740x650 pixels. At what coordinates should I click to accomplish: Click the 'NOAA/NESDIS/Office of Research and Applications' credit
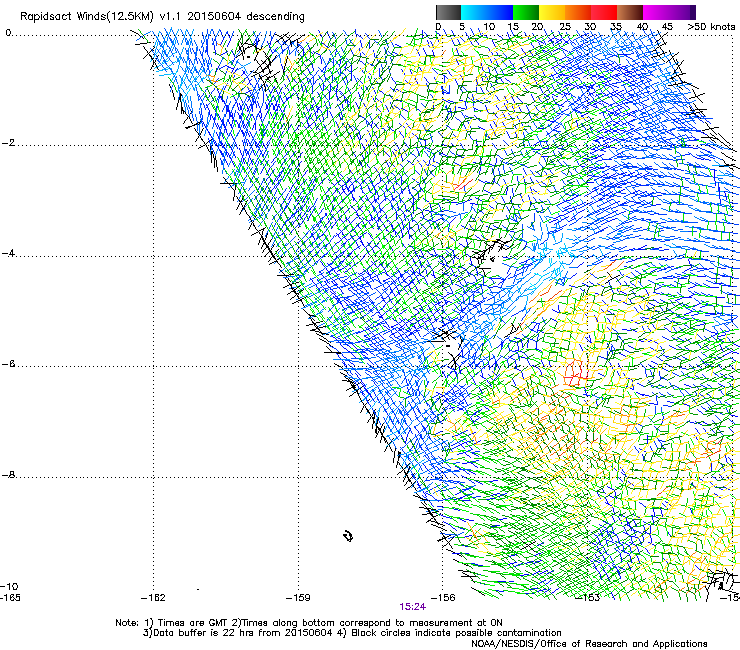[x=589, y=644]
